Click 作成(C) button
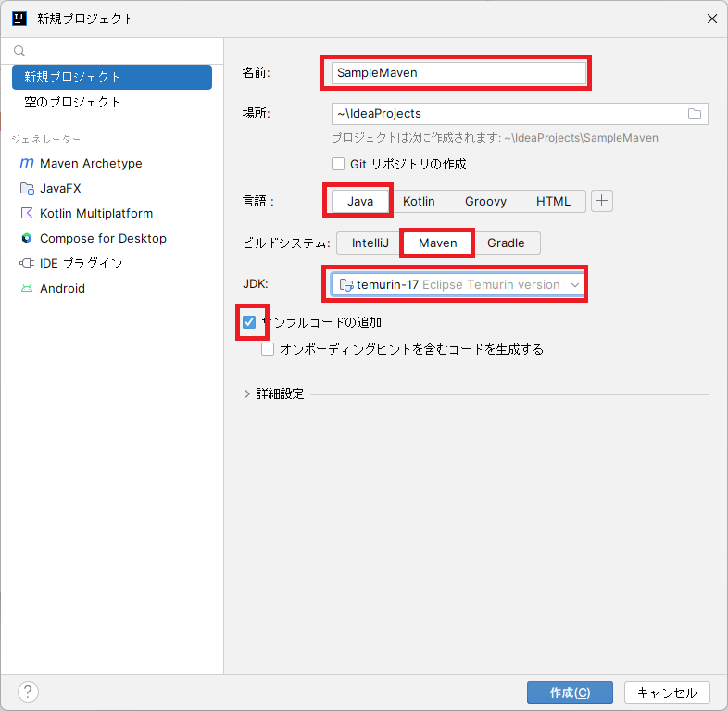This screenshot has width=728, height=711. pyautogui.click(x=570, y=692)
